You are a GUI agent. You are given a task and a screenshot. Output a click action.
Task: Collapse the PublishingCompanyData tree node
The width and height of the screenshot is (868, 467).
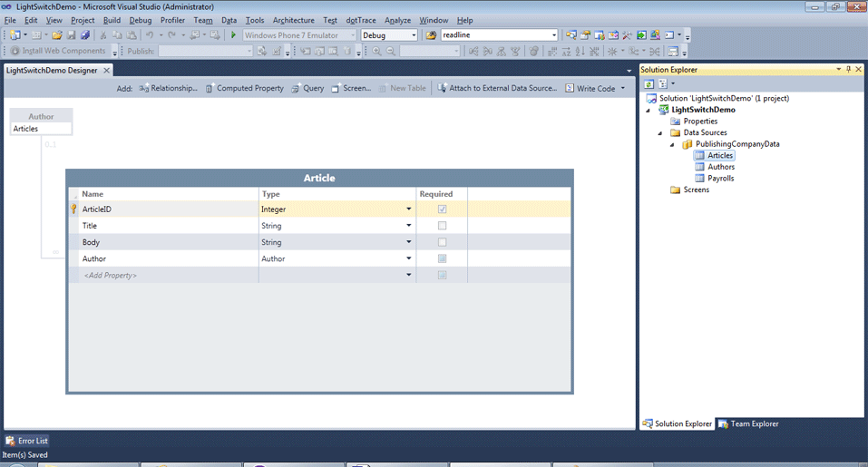coord(673,144)
